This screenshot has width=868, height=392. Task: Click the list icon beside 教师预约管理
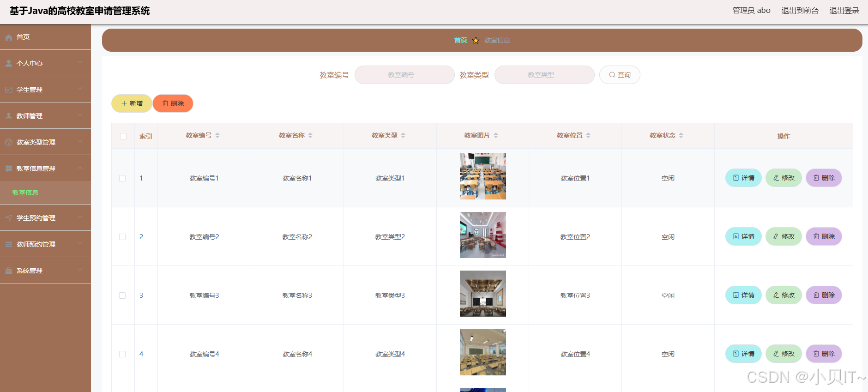[x=9, y=245]
